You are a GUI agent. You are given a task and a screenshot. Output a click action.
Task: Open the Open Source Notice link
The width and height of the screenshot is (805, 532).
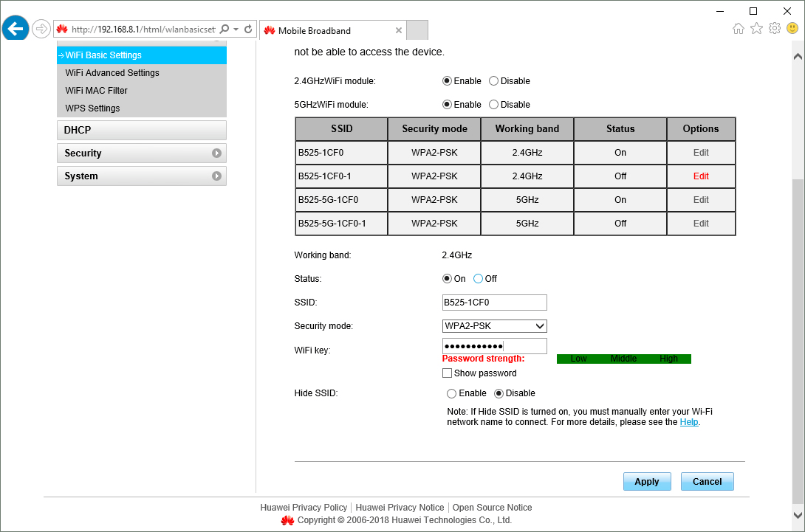[x=492, y=508]
